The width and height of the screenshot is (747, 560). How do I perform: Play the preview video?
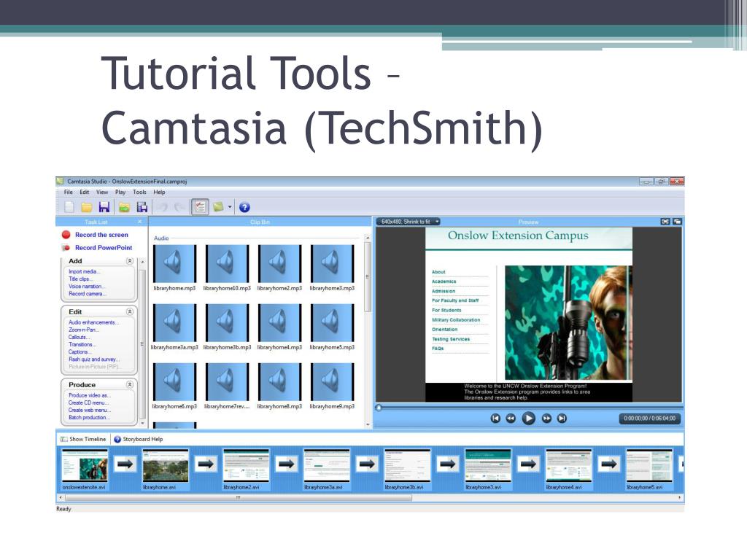coord(528,419)
